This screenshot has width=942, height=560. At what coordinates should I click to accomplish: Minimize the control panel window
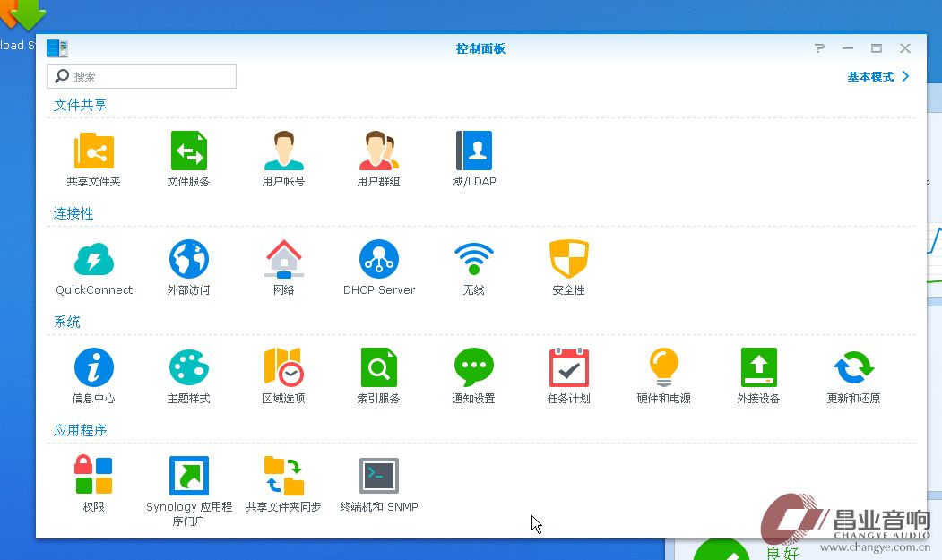click(x=848, y=48)
